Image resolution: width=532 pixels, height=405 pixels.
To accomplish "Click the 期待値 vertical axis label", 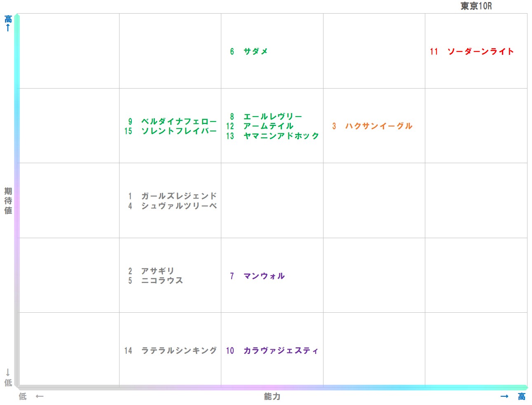I will (8, 201).
